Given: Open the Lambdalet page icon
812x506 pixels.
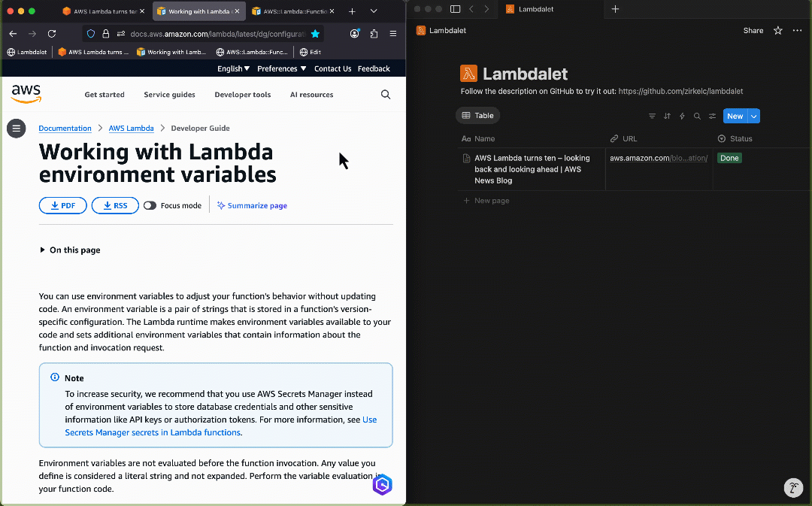Looking at the screenshot, I should [468, 73].
